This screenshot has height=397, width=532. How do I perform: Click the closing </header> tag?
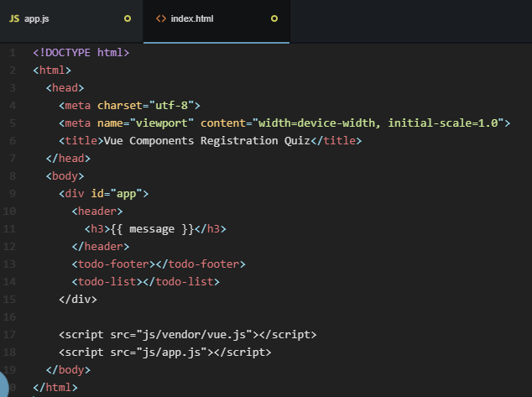pyautogui.click(x=101, y=247)
